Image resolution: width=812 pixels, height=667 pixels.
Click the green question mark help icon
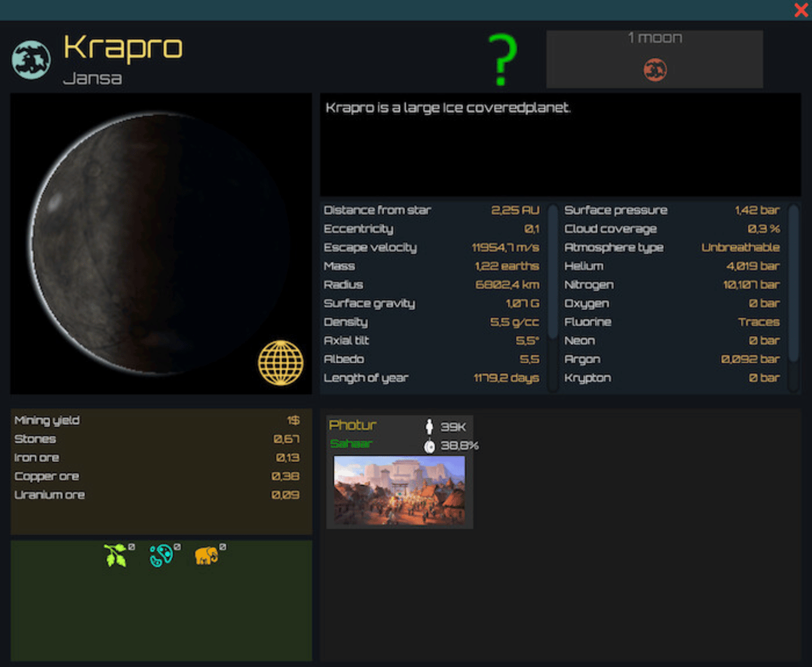(x=502, y=60)
